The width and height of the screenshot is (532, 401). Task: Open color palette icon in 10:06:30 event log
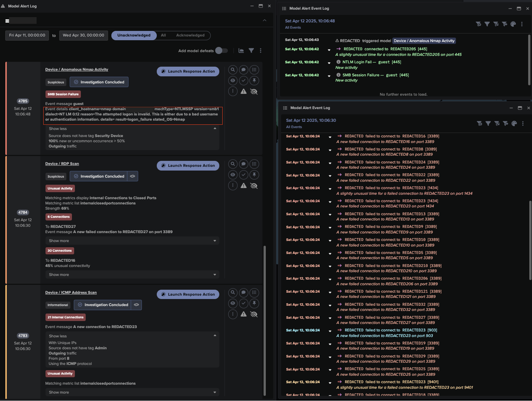(x=514, y=123)
